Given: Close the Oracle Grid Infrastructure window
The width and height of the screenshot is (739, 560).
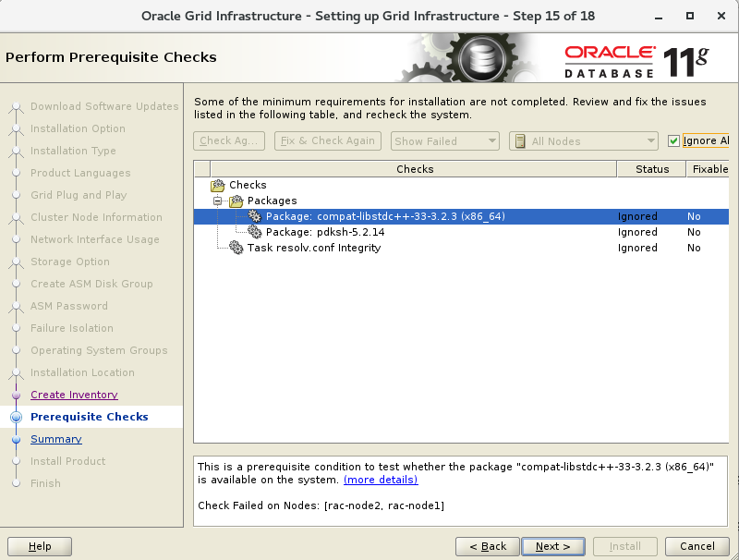Looking at the screenshot, I should (x=721, y=16).
